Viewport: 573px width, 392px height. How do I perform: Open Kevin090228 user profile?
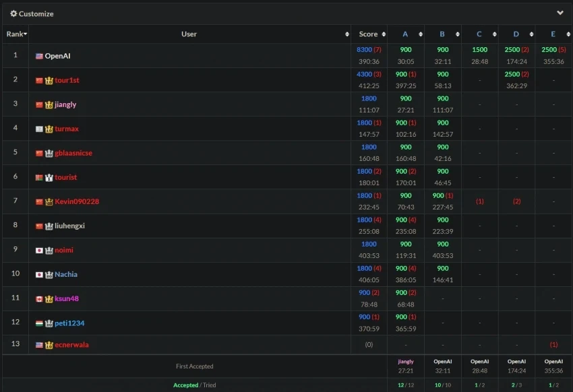[x=77, y=201]
